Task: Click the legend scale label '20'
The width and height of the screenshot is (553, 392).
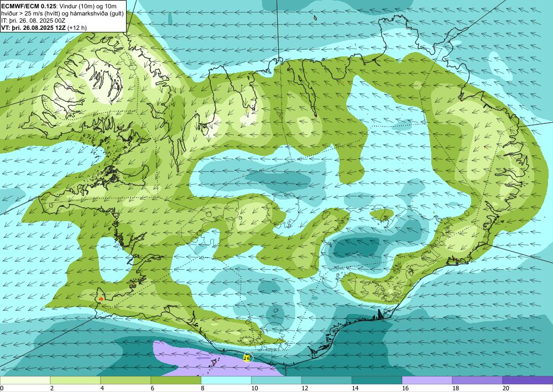Action: [506, 389]
